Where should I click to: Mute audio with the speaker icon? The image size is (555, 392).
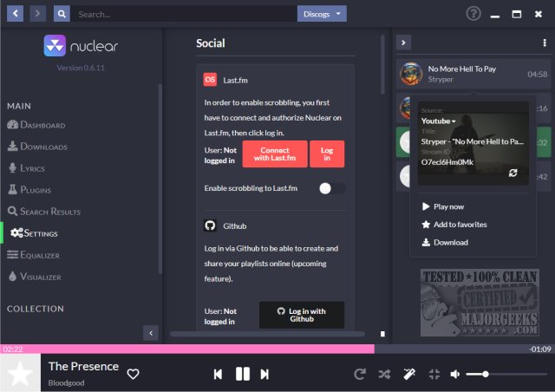(x=454, y=374)
